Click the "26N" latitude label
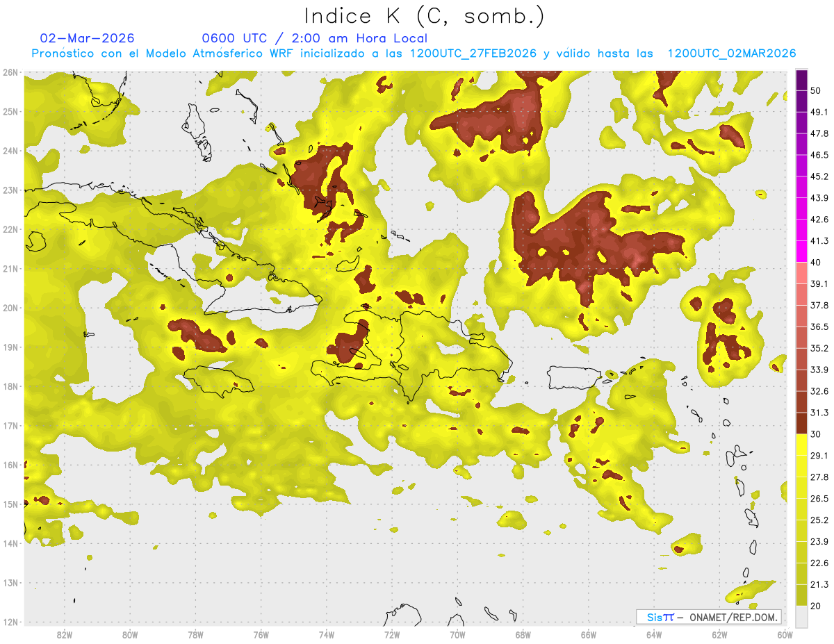The height and width of the screenshot is (644, 834). [10, 72]
